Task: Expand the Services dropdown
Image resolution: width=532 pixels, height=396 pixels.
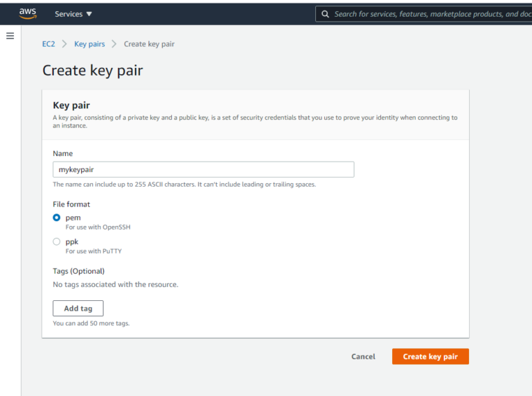Action: pos(73,14)
